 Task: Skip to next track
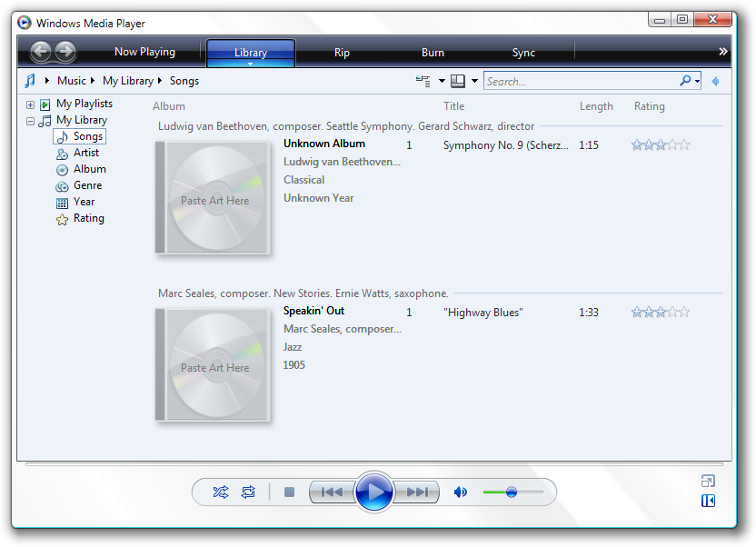pos(416,492)
